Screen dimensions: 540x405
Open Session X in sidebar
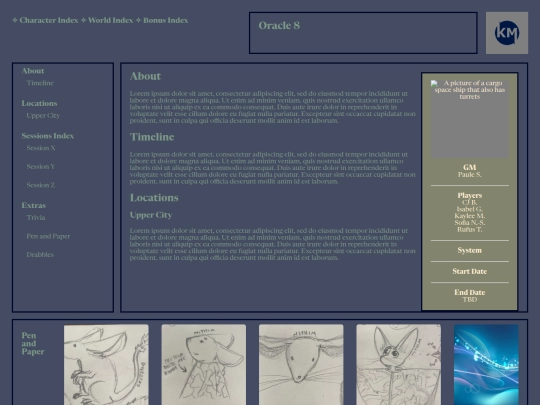pyautogui.click(x=41, y=148)
